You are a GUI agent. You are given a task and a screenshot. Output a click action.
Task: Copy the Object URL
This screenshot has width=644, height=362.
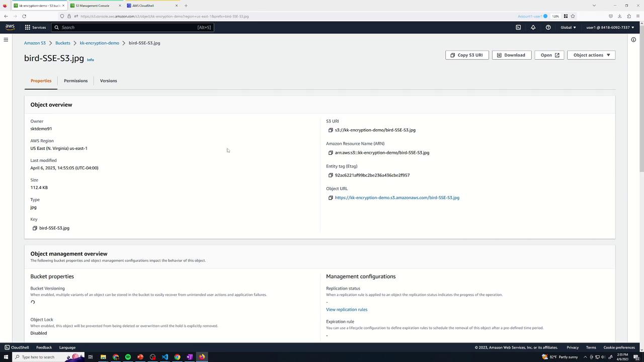point(331,198)
